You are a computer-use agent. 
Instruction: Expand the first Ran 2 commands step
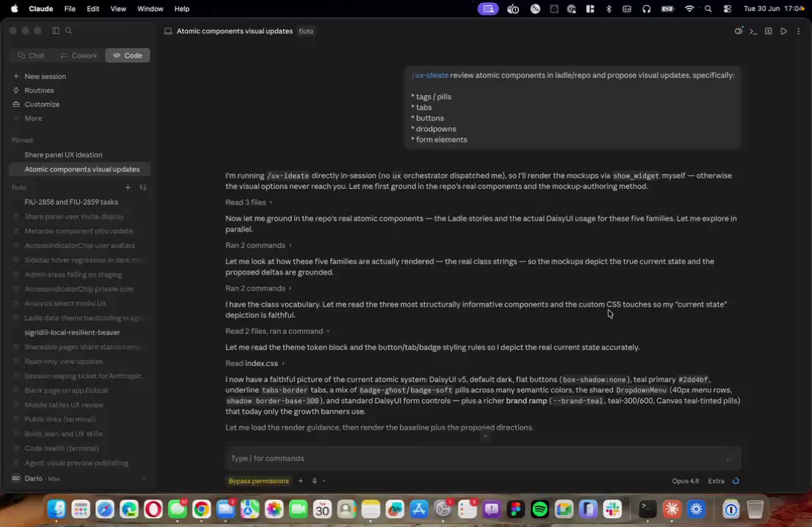pos(258,246)
